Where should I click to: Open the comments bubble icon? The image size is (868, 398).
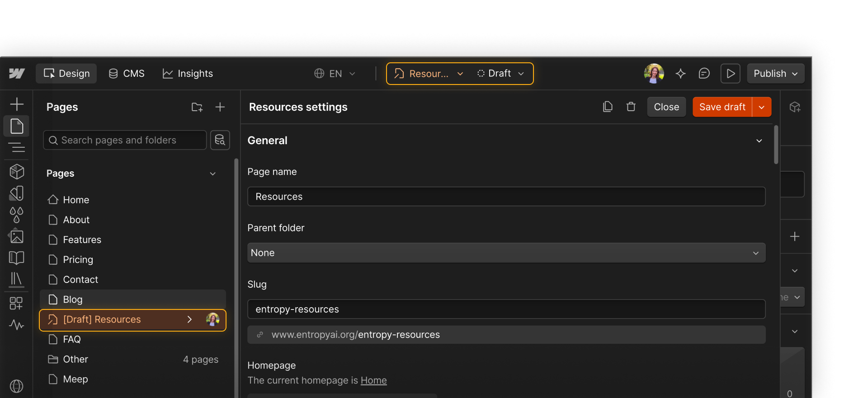tap(704, 74)
